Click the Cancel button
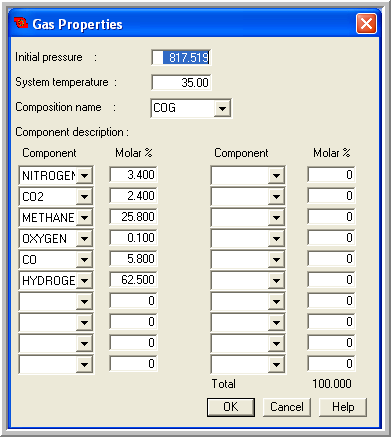391x437 pixels. (x=287, y=407)
